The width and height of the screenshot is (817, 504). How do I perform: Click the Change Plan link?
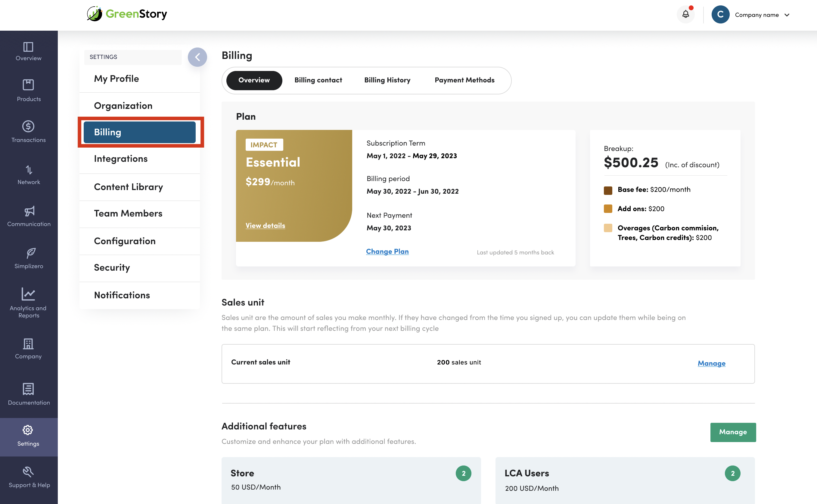click(x=387, y=251)
